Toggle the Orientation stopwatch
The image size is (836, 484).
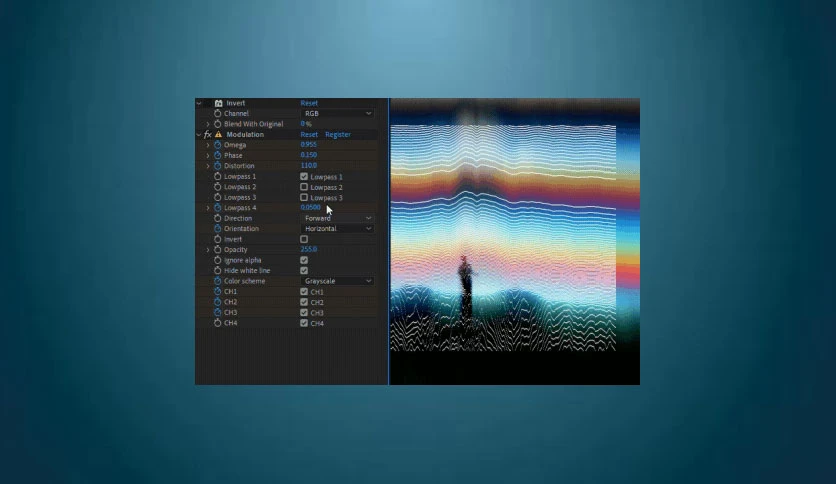[218, 229]
